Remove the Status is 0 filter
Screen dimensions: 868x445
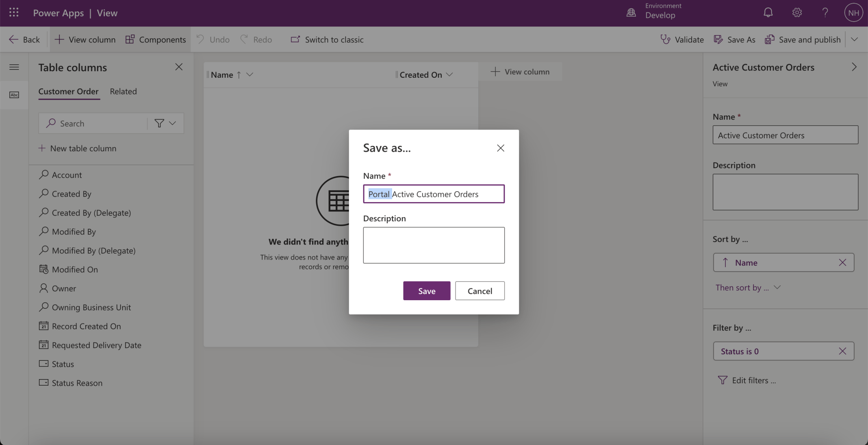(842, 351)
